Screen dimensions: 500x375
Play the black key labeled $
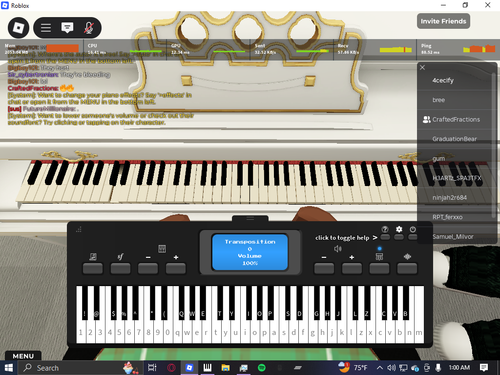coord(114,303)
